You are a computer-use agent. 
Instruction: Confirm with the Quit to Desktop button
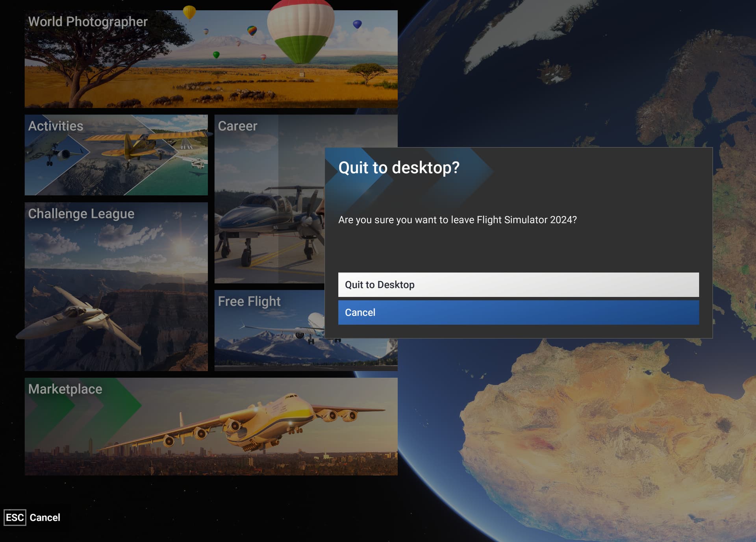[518, 285]
